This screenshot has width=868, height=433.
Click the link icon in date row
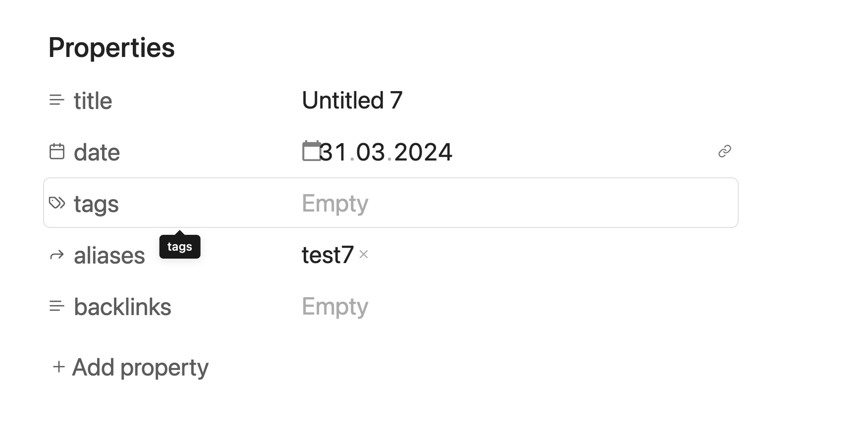pyautogui.click(x=725, y=151)
